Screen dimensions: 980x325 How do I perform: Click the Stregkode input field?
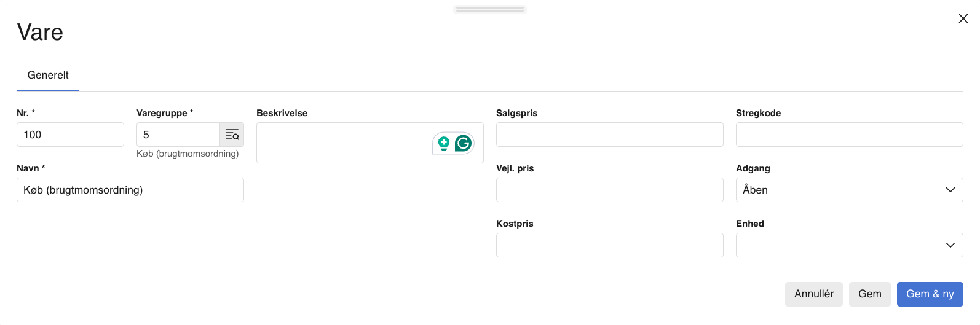point(849,135)
